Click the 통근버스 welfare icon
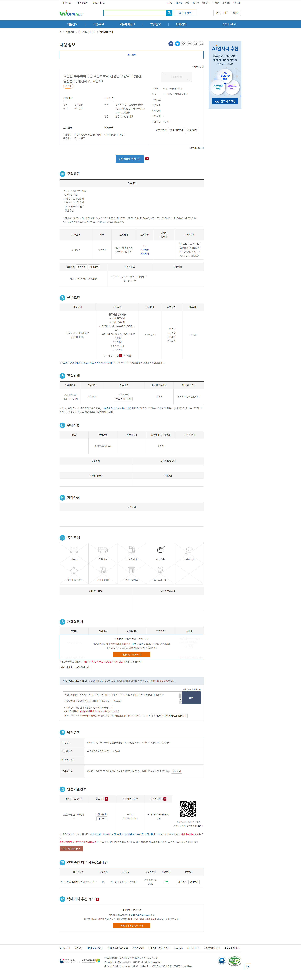 pyautogui.click(x=103, y=550)
